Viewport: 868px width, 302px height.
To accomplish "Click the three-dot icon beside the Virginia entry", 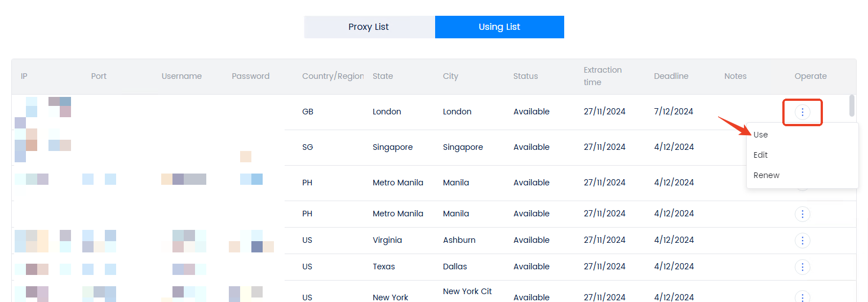I will (x=802, y=241).
